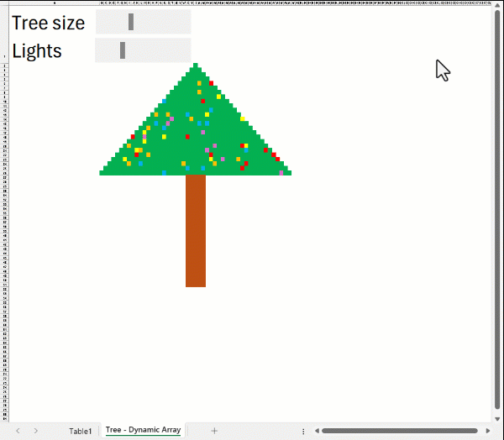Click the top tip of the green tree
Viewport: 504px width, 440px height.
(196, 65)
